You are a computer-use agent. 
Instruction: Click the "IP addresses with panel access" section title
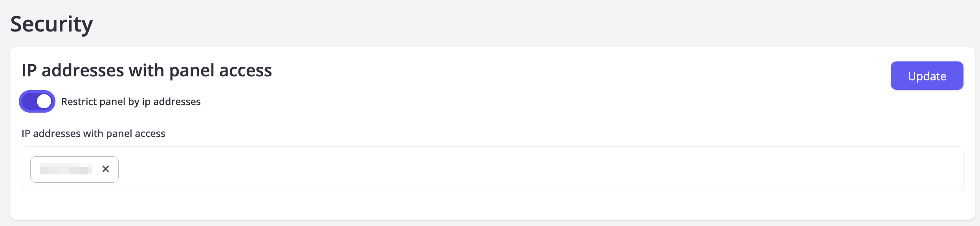click(147, 70)
